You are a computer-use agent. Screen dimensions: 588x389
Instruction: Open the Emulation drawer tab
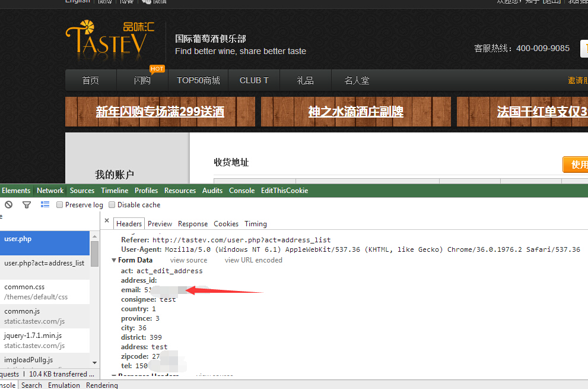[x=63, y=385]
